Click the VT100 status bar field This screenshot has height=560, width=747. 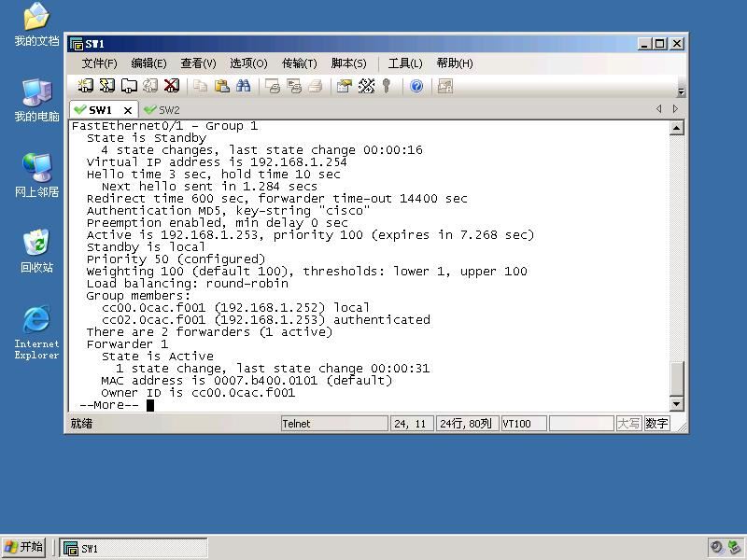(x=524, y=424)
